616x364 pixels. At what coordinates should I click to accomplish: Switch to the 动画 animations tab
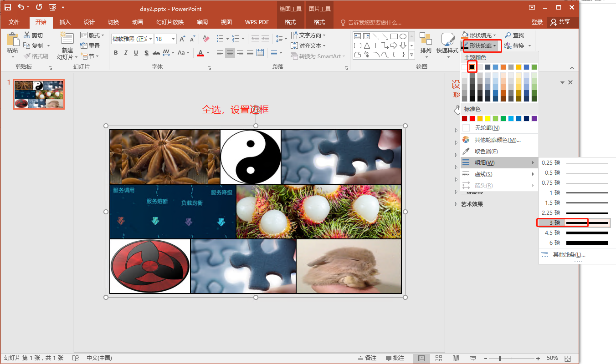click(x=138, y=22)
